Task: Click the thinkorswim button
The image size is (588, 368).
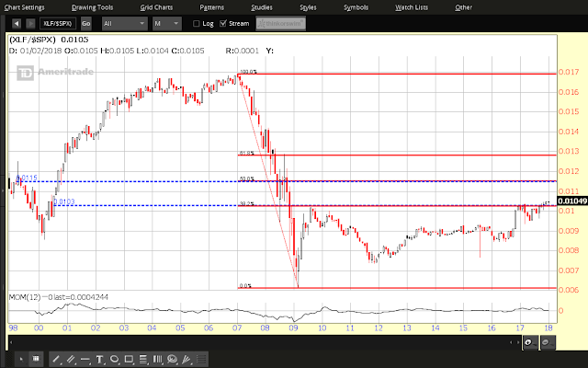Action: pos(281,24)
